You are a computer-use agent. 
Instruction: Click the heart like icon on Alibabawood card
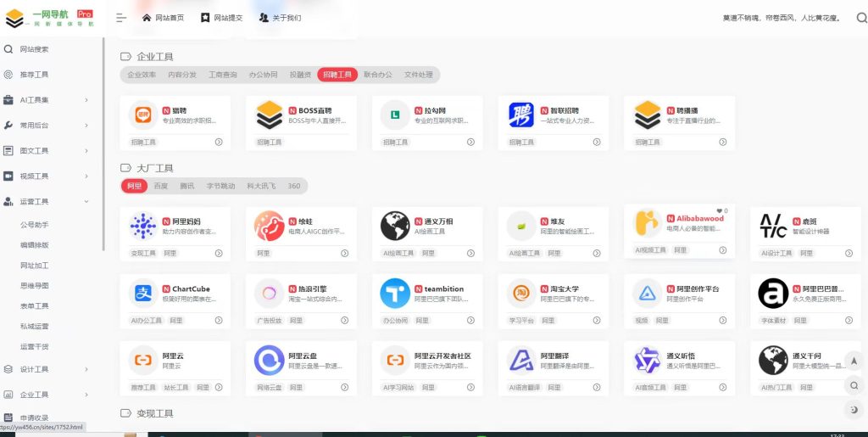click(x=719, y=210)
